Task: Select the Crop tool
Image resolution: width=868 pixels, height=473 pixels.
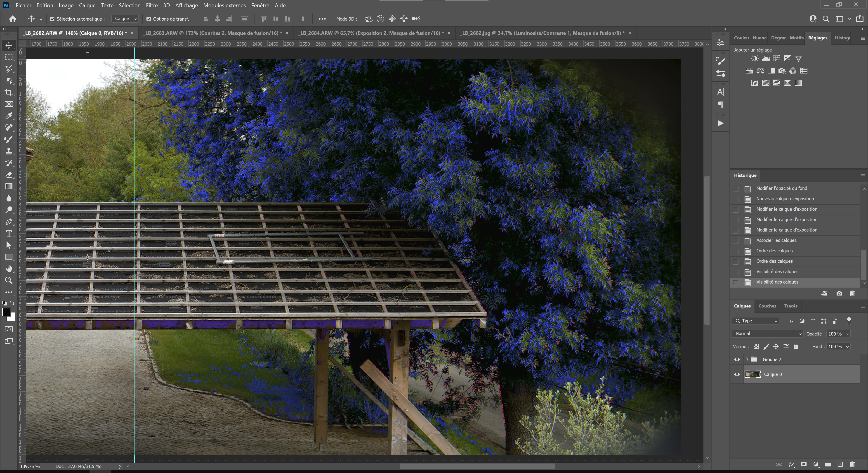Action: pos(9,92)
